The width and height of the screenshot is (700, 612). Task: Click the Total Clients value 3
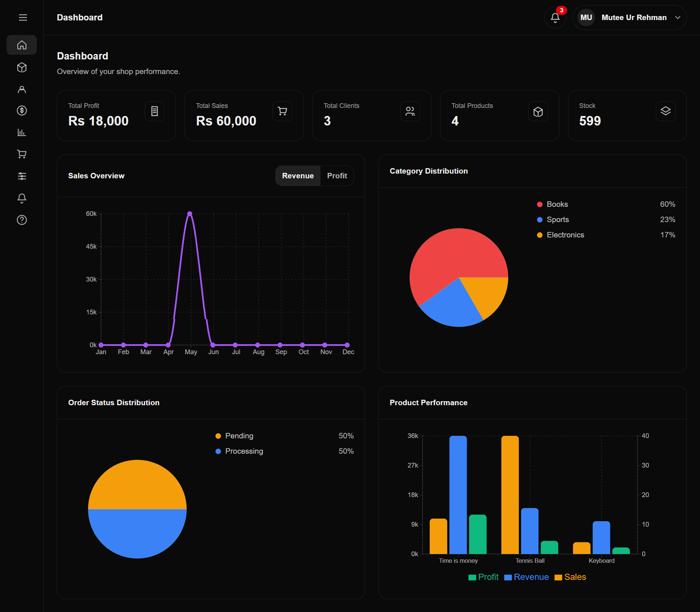pos(327,121)
